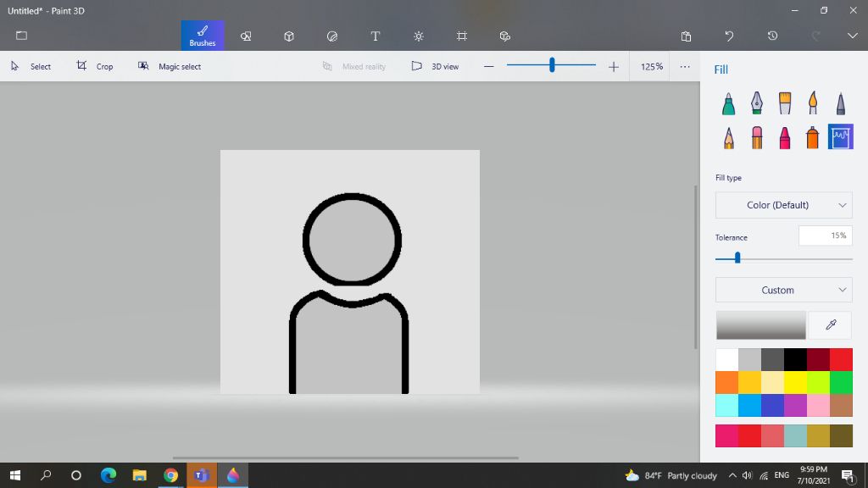Select the Calligraphy pen brush
The width and height of the screenshot is (868, 488).
tap(757, 102)
